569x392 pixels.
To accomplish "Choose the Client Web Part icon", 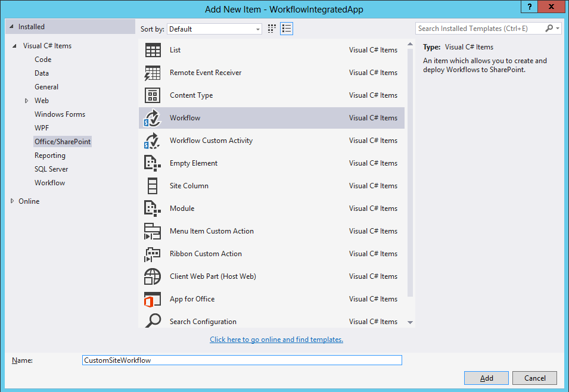I will 153,276.
